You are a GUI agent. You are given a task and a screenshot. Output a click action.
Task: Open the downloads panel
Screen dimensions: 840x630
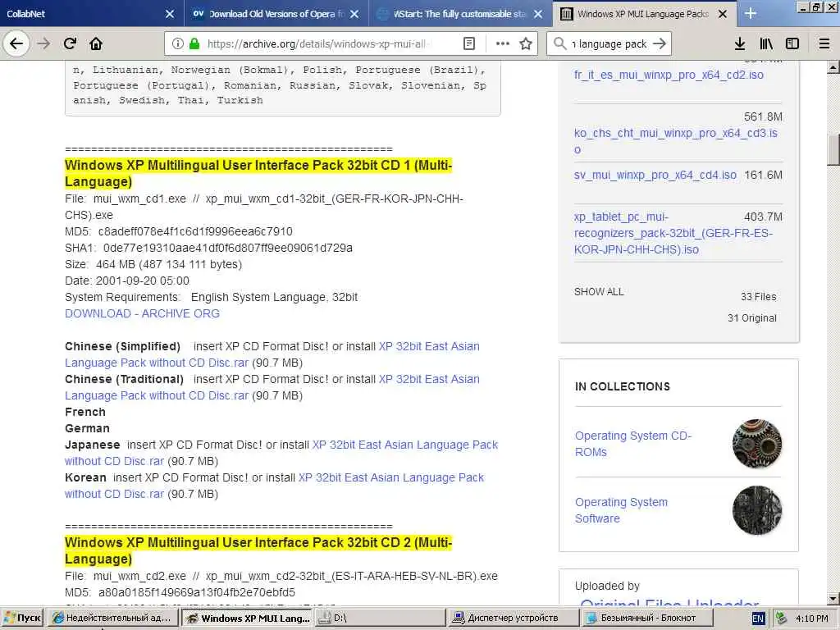pos(740,44)
